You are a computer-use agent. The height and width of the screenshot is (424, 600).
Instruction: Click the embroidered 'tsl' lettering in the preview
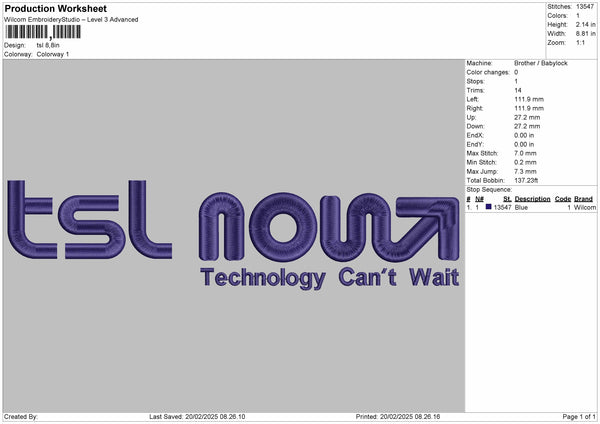point(90,220)
